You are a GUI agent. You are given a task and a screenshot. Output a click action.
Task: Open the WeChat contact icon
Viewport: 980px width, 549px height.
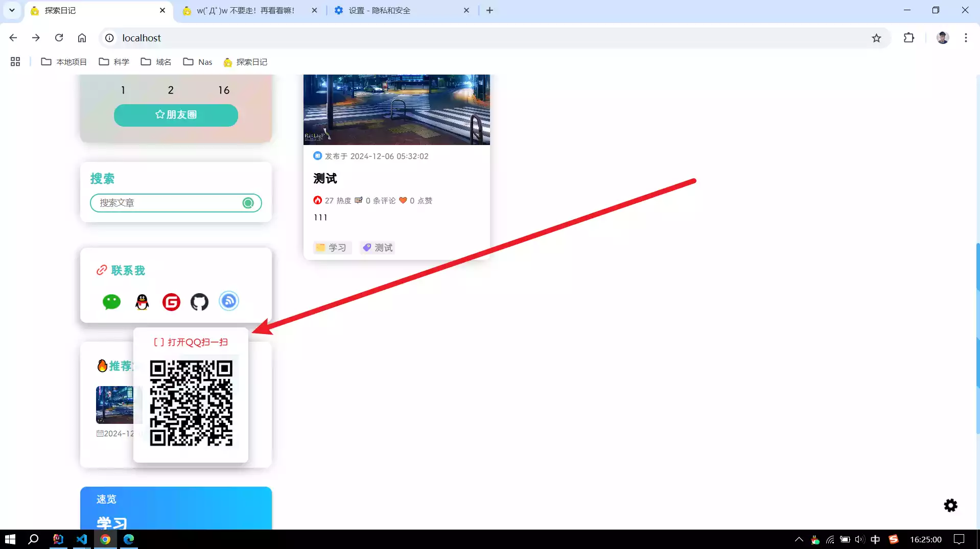pos(111,302)
